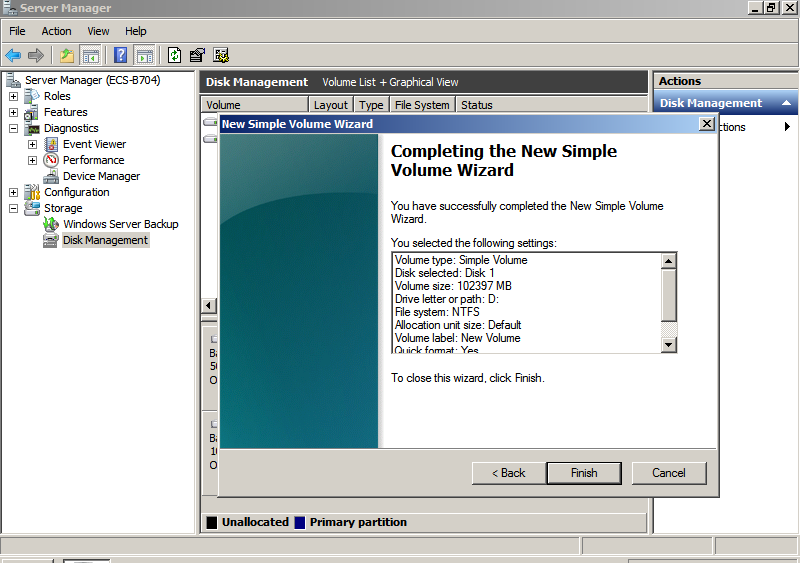Click the 'Allocation unit size: Default' line
800x563 pixels.
point(458,325)
